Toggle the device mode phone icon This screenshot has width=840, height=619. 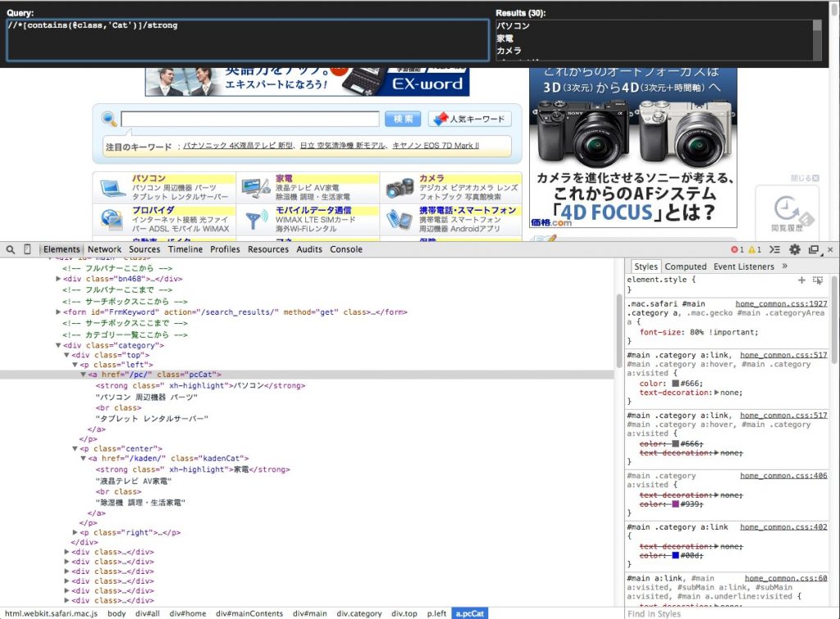tap(27, 249)
